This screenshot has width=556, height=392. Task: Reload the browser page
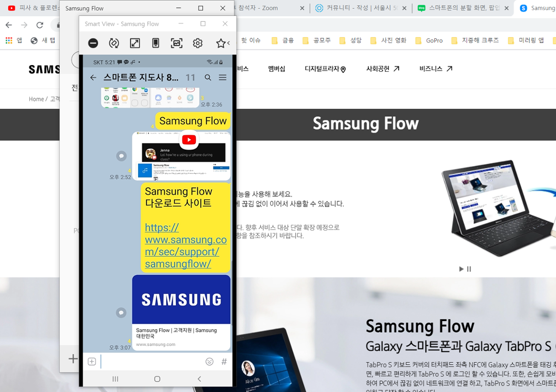coord(40,25)
